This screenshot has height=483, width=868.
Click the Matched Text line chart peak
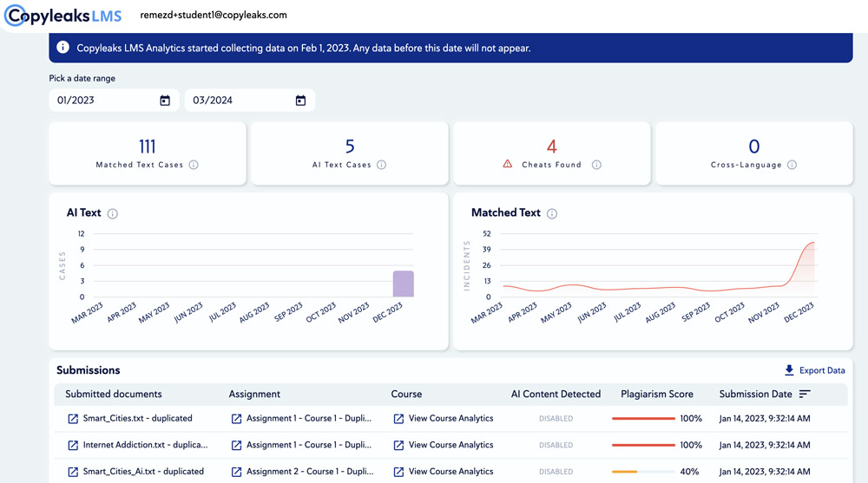pos(812,244)
